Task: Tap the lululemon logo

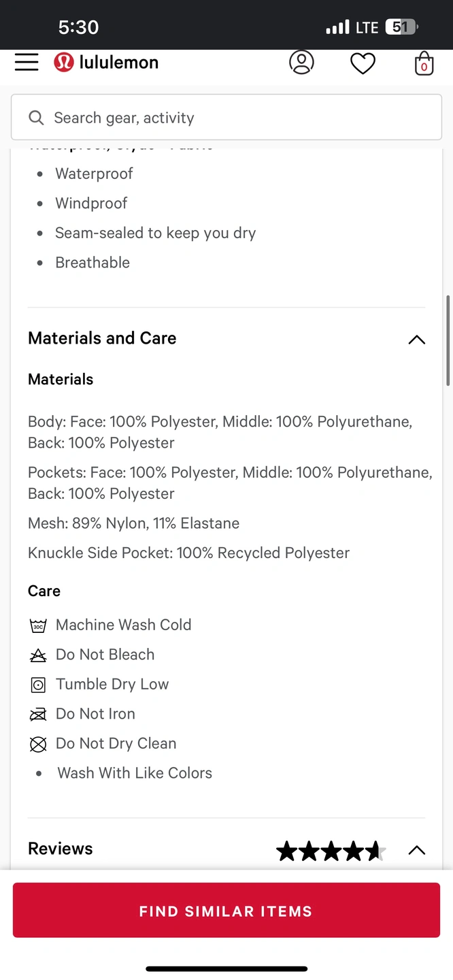Action: click(x=64, y=63)
